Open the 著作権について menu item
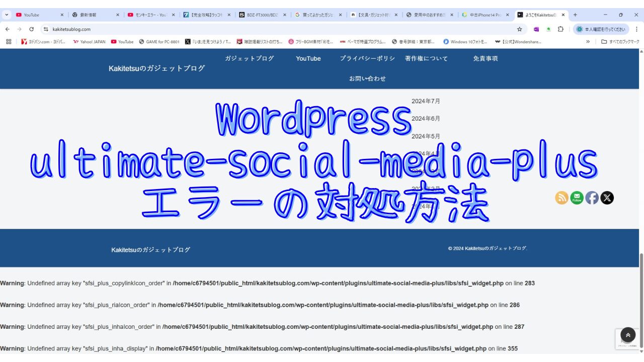This screenshot has height=362, width=644. tap(426, 58)
